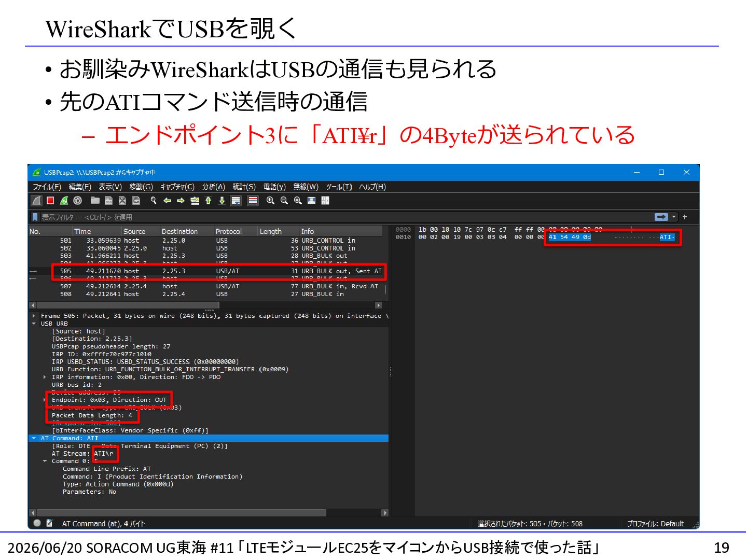Open capture options gear icon
The height and width of the screenshot is (560, 747).
click(x=78, y=201)
